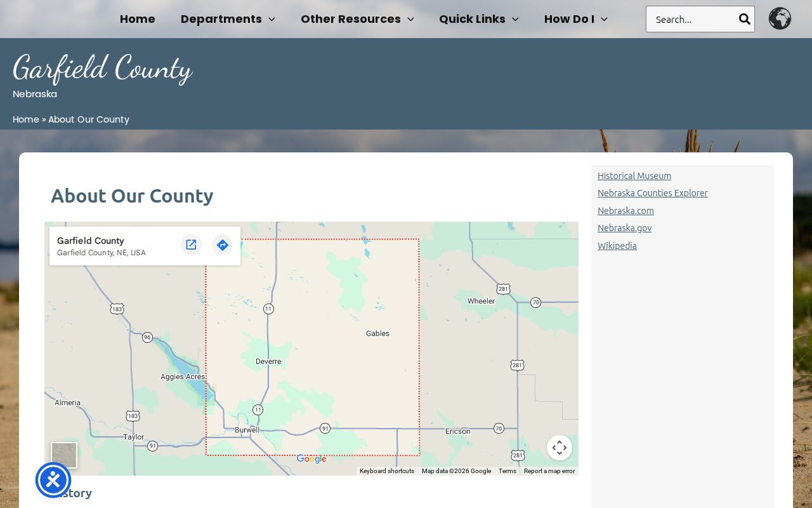Expand the How Do I dropdown chevron
Screen dimensions: 812x508
tap(604, 20)
